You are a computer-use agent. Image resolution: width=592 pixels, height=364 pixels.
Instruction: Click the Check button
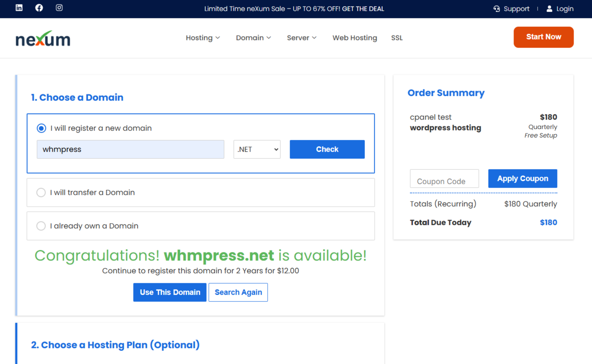click(x=327, y=149)
